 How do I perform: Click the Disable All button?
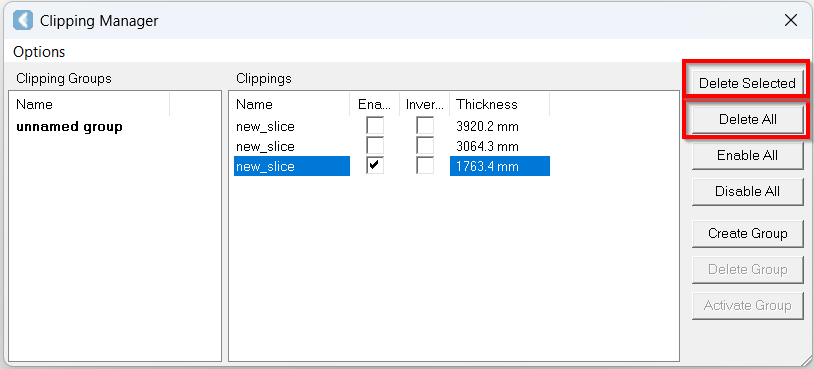pyautogui.click(x=747, y=192)
